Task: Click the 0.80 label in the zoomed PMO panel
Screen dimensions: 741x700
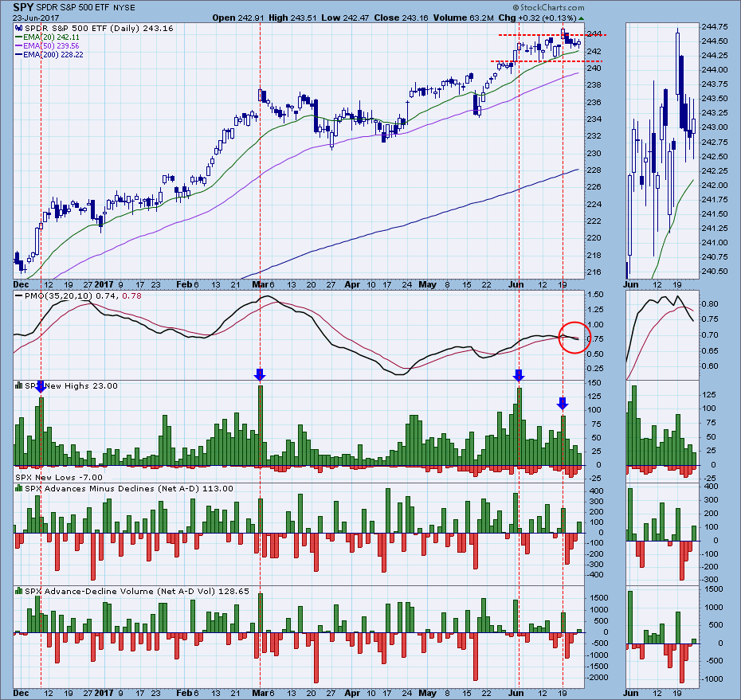Action: tap(710, 303)
